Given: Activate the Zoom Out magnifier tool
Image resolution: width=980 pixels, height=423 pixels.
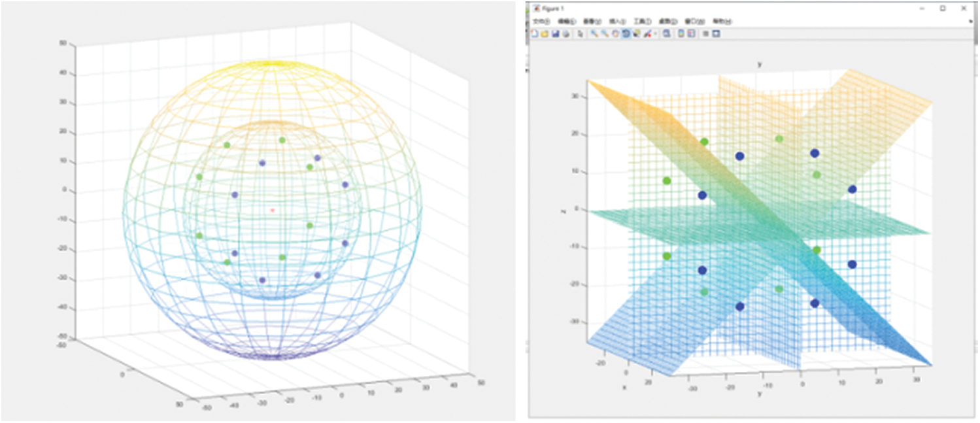Looking at the screenshot, I should point(605,33).
